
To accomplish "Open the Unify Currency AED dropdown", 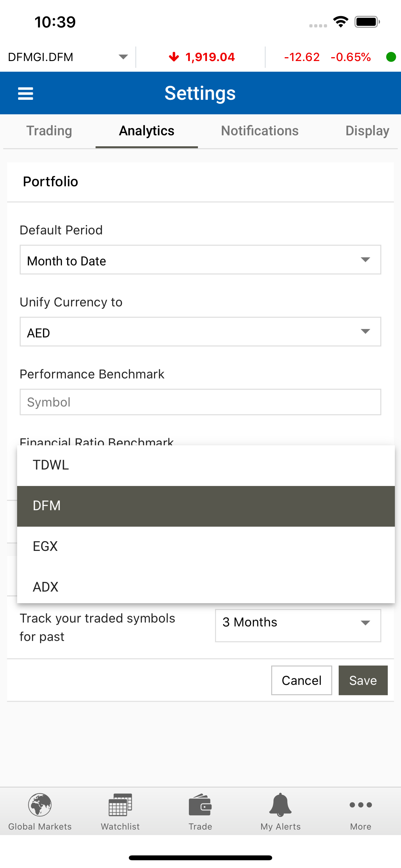I will pos(200,332).
